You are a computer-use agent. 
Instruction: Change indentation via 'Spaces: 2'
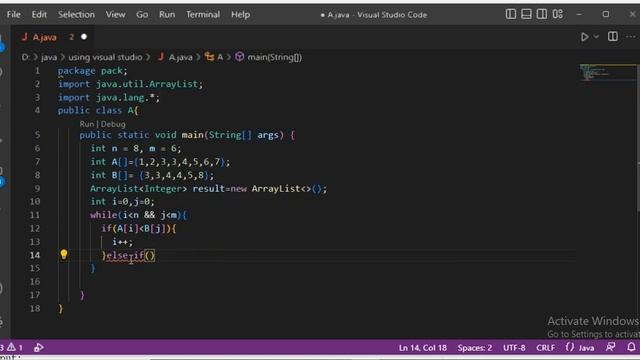coord(475,348)
